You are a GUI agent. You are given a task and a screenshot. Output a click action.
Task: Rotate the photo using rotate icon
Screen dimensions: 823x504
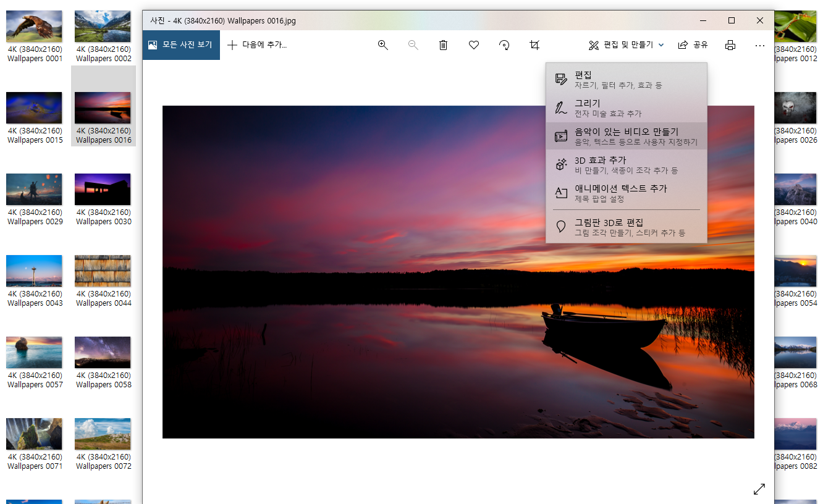(x=504, y=45)
